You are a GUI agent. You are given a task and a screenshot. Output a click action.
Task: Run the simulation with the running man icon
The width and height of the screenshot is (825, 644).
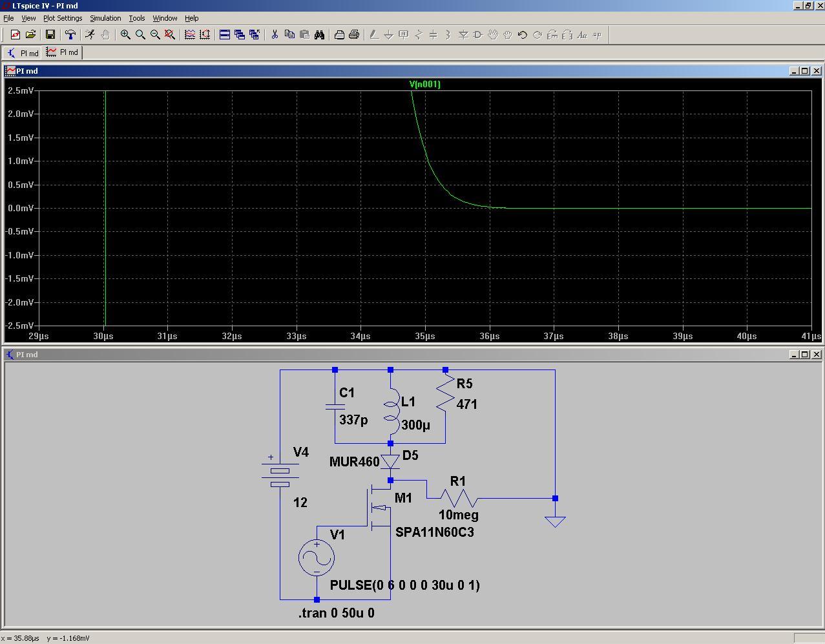point(90,35)
